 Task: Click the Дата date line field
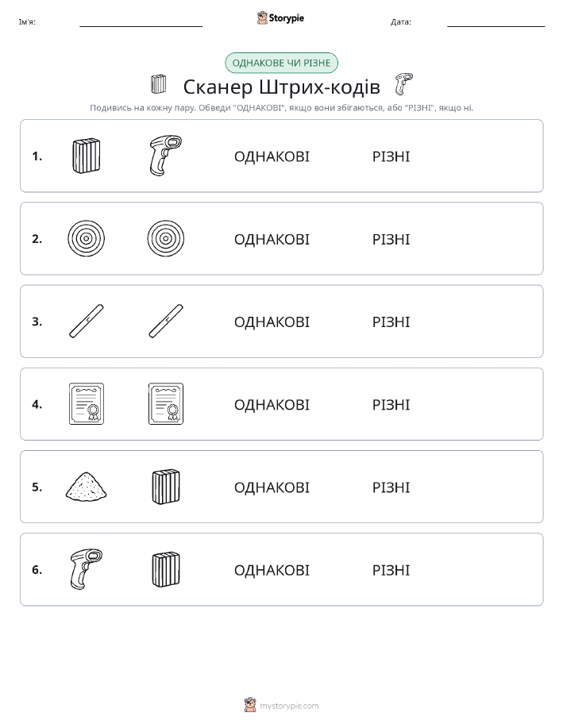coord(496,21)
